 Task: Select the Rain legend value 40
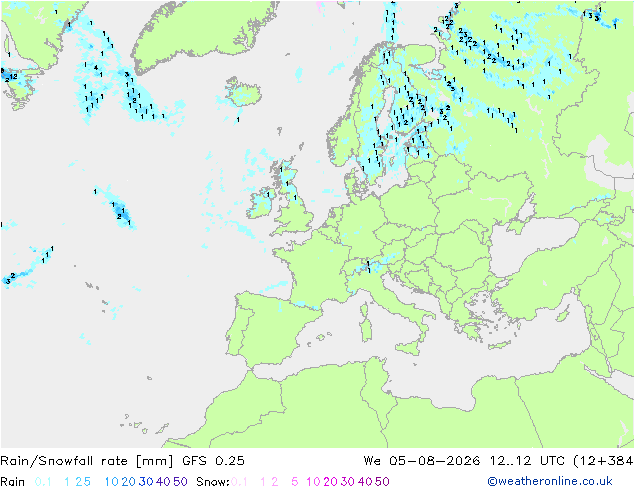pyautogui.click(x=163, y=482)
